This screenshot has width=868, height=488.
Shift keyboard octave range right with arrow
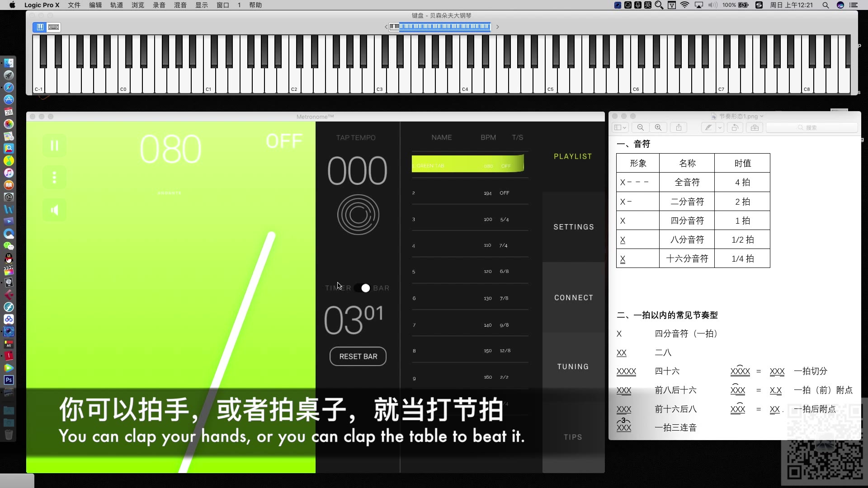click(x=498, y=27)
